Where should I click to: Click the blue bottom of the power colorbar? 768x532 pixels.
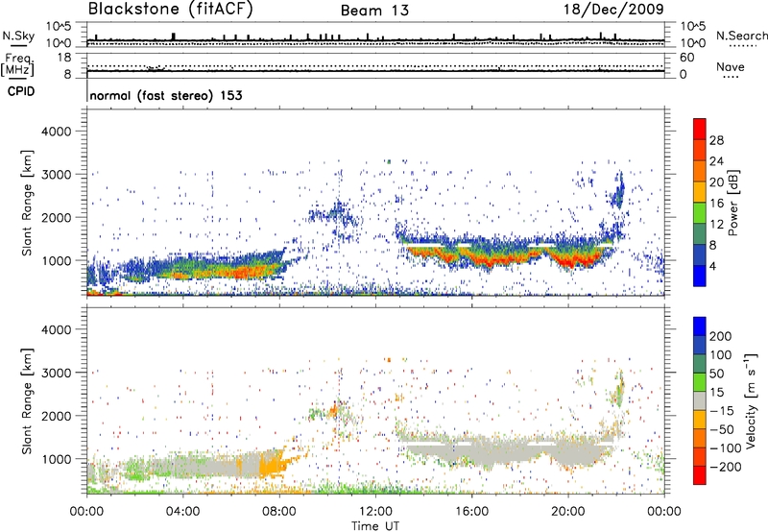700,277
